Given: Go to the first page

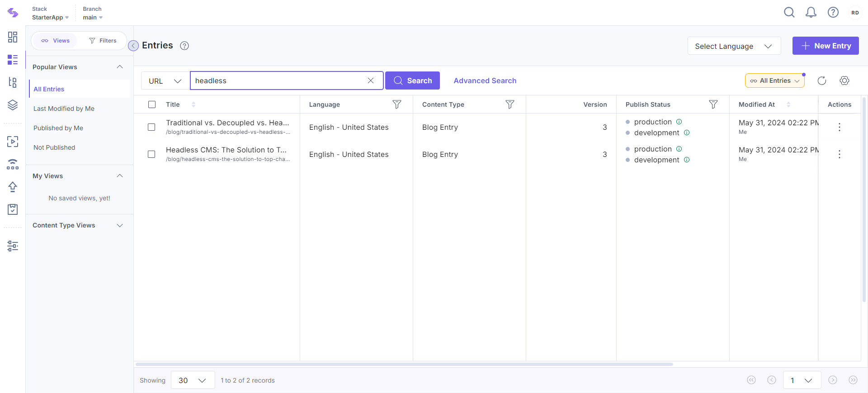Looking at the screenshot, I should point(751,380).
